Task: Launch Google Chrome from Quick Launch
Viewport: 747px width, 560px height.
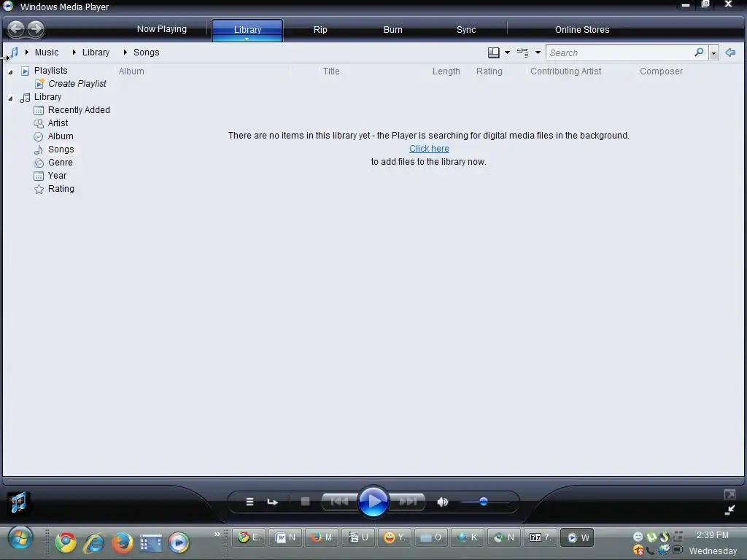Action: pos(66,542)
